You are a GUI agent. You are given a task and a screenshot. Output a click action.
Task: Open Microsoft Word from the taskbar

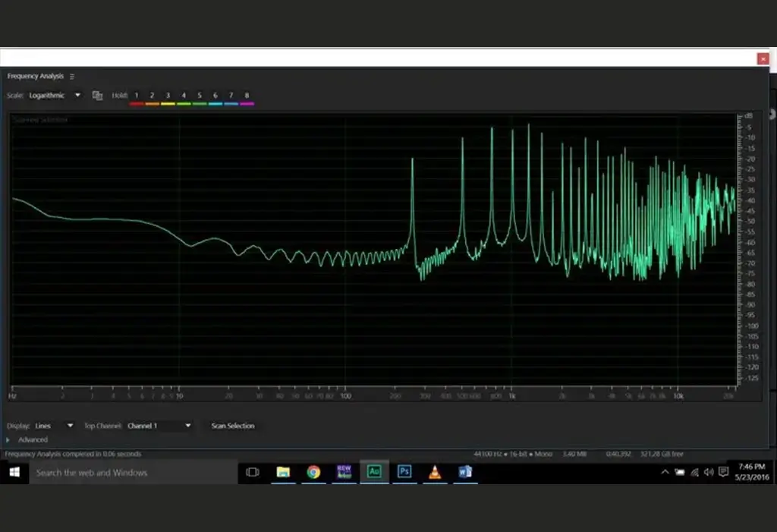point(465,472)
